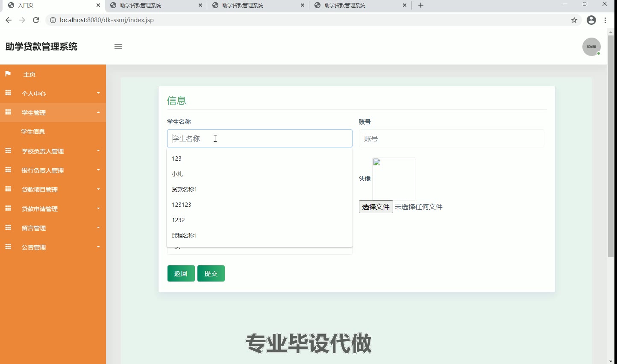Click the grid icon beside 学生管理
Viewport: 617px width, 364px height.
8,112
